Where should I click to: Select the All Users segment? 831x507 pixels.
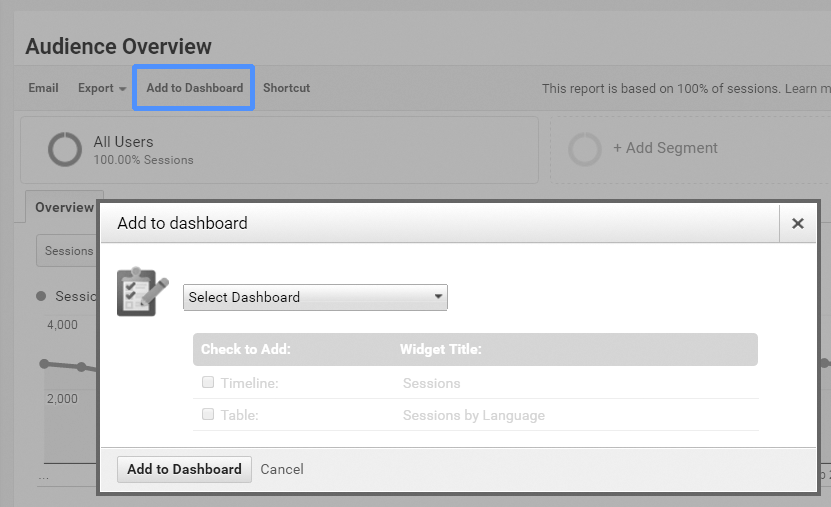click(x=280, y=150)
